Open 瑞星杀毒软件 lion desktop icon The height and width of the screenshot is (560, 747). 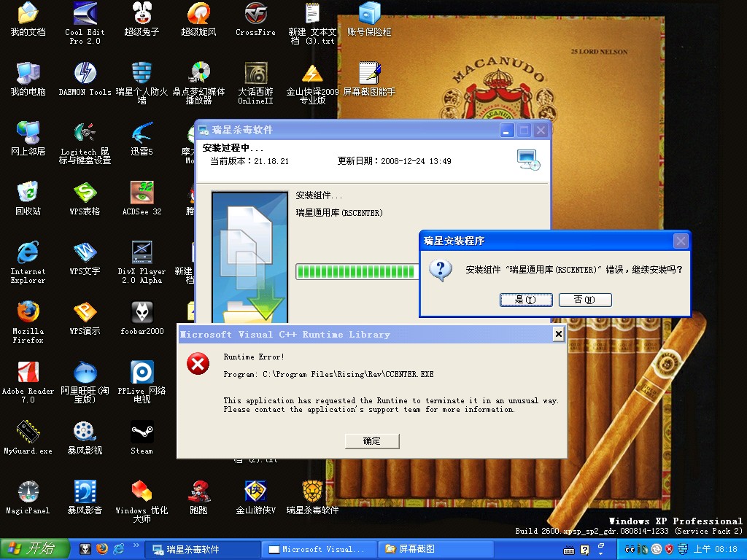click(x=312, y=497)
